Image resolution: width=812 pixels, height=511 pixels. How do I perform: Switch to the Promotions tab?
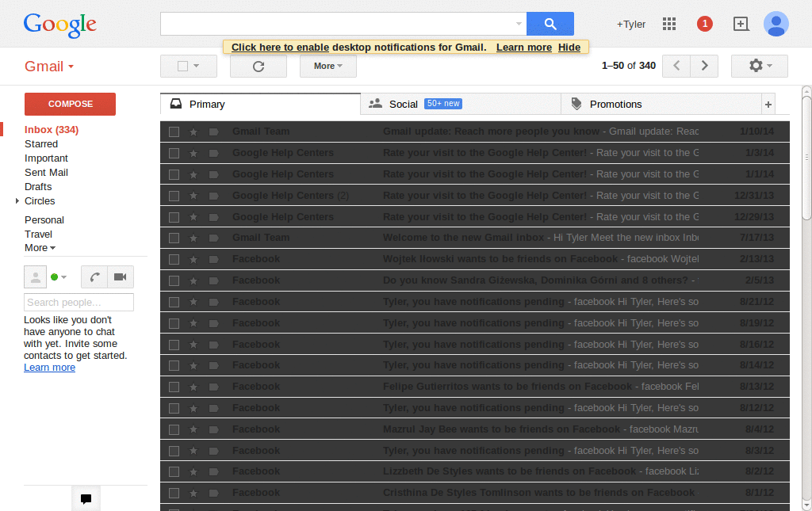(661, 105)
